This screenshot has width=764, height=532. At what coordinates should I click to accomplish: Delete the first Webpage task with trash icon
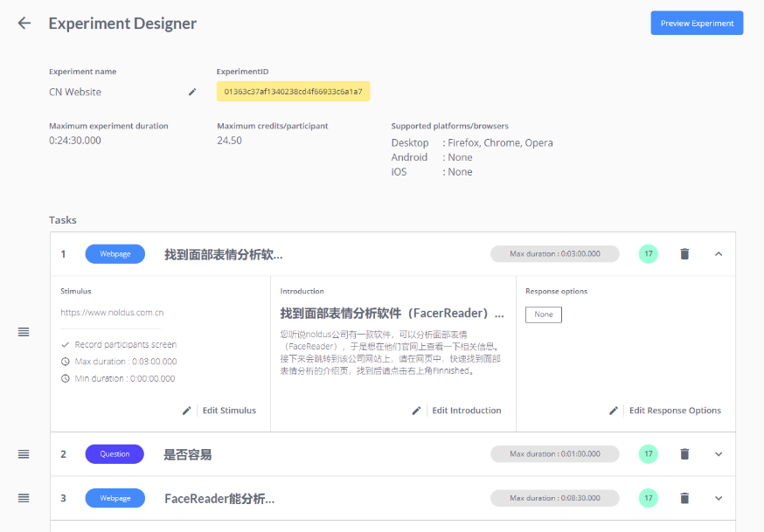pyautogui.click(x=684, y=253)
